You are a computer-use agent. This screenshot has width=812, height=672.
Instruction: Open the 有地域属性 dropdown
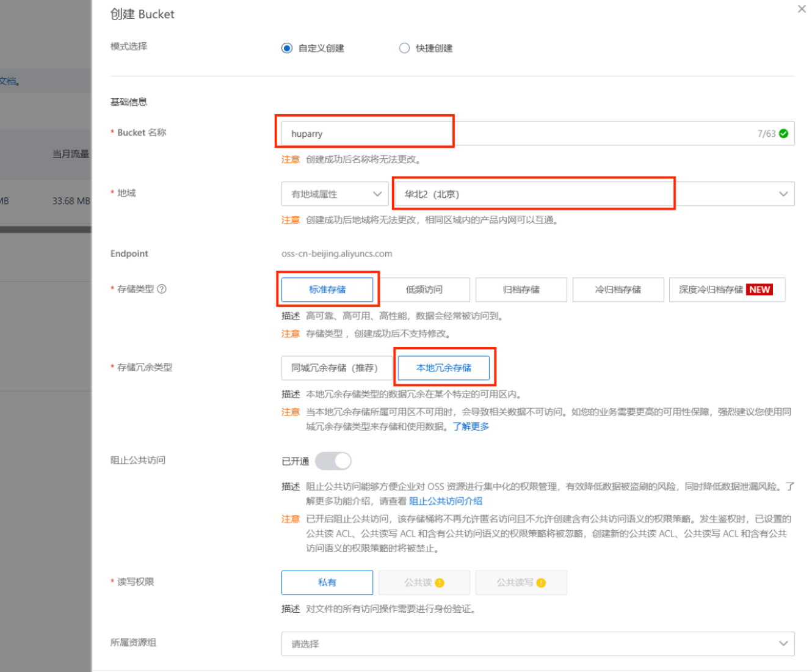335,194
